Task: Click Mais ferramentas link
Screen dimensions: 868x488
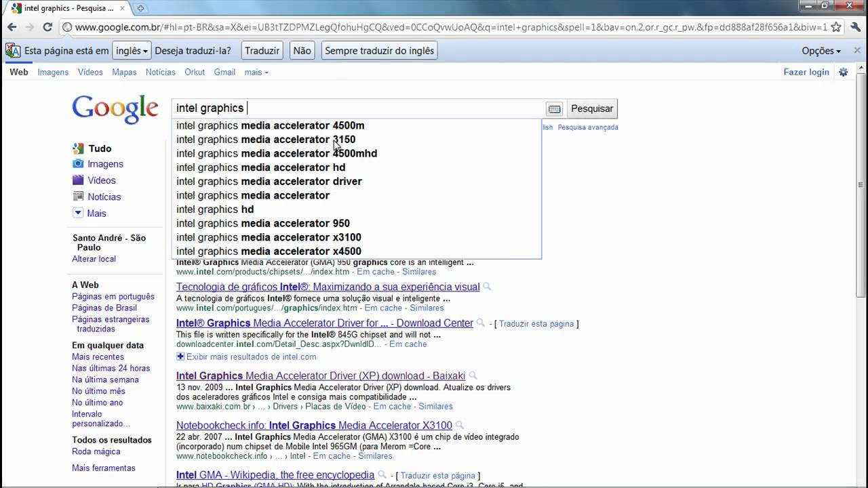Action: click(x=104, y=468)
